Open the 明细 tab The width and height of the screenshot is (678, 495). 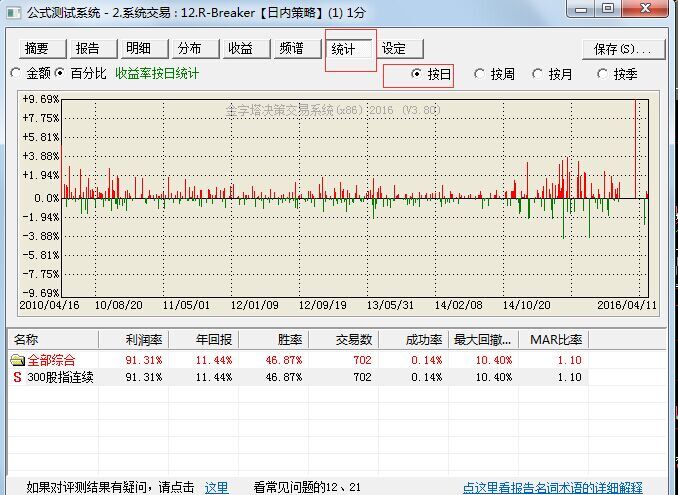139,48
